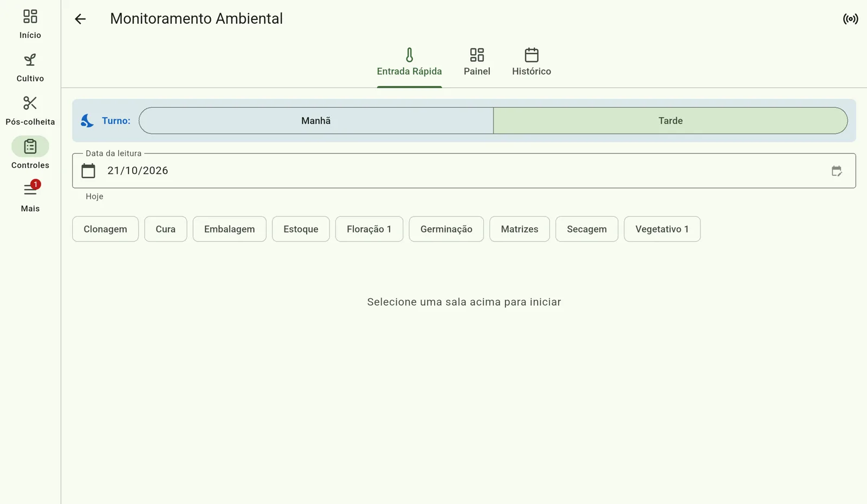Select the Controles clipboard icon
The image size is (867, 504).
pos(30,146)
